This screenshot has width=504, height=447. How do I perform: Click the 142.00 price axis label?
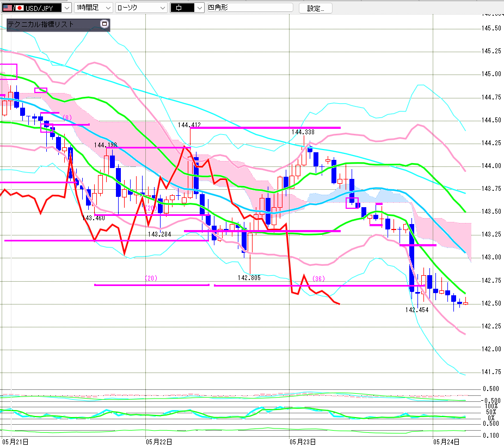point(491,349)
